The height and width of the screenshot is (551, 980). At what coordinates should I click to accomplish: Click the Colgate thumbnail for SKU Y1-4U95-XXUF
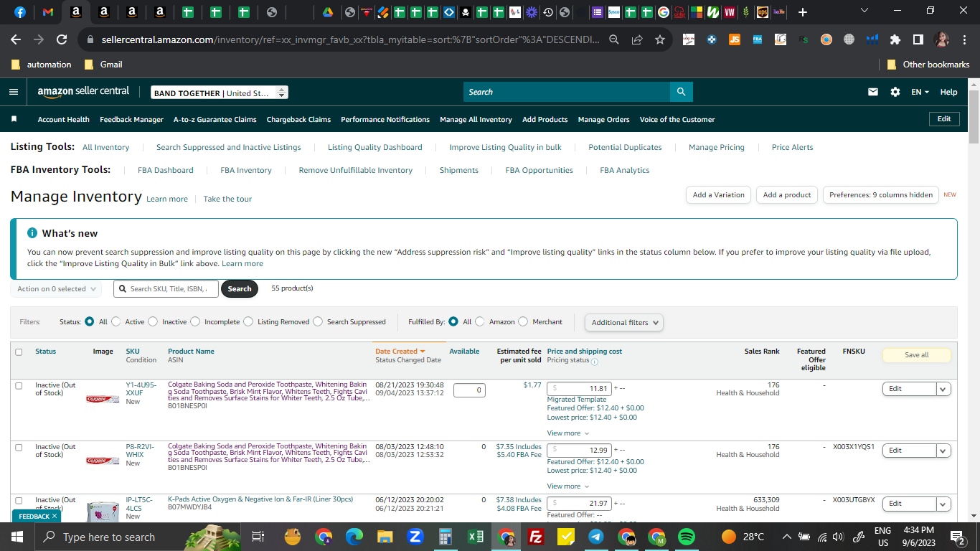click(103, 399)
